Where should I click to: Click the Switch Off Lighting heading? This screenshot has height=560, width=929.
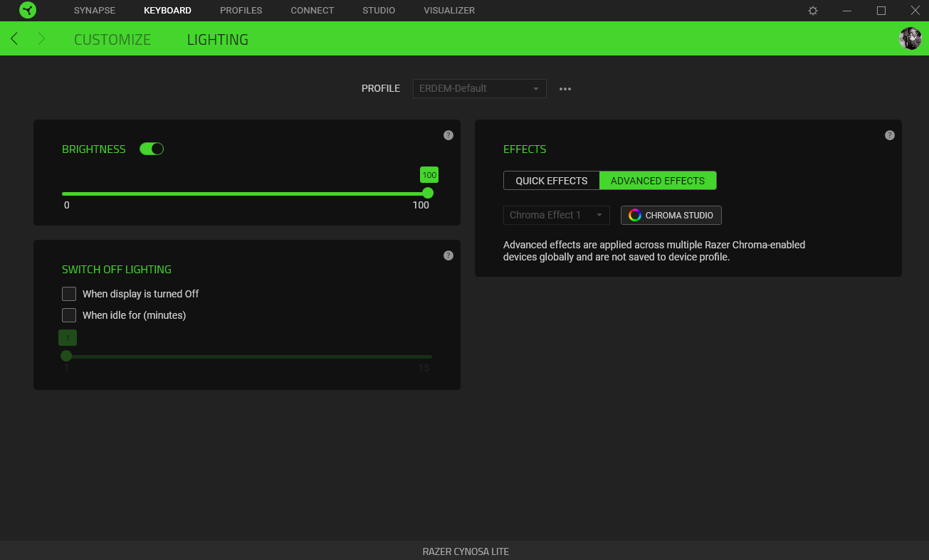click(x=117, y=270)
